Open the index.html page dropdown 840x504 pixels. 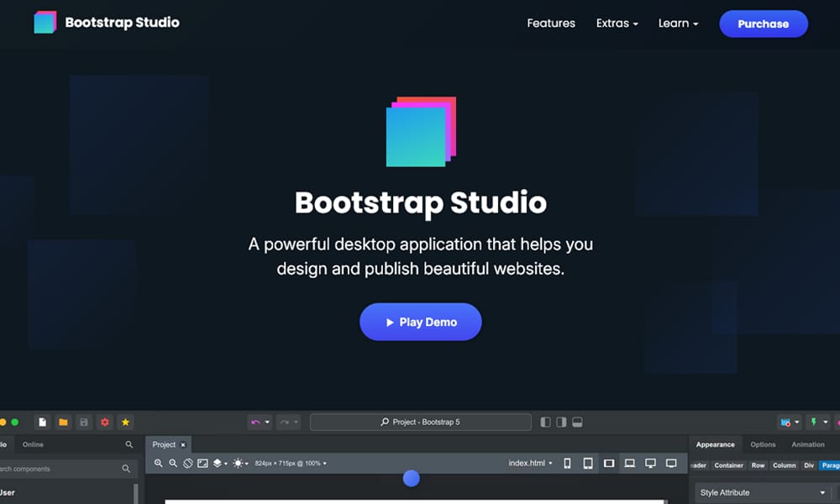click(530, 464)
